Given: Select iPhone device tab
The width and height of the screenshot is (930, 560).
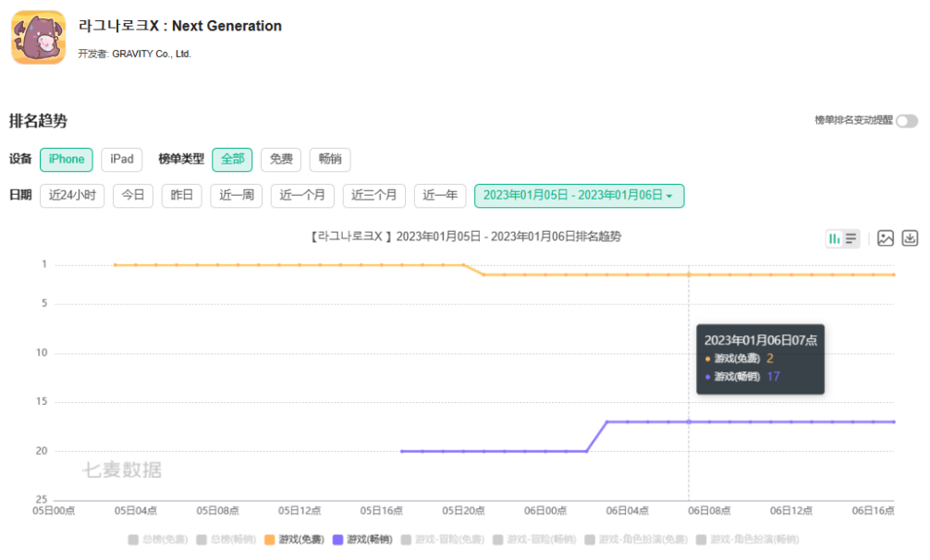Looking at the screenshot, I should (x=67, y=159).
